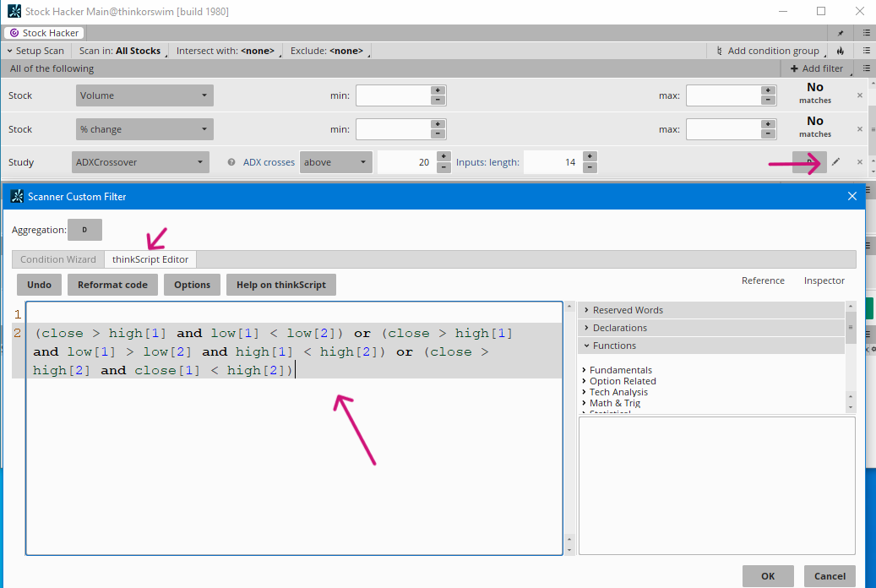Viewport: 876px width, 588px height.
Task: Remove the % change filter row
Action: 860,129
